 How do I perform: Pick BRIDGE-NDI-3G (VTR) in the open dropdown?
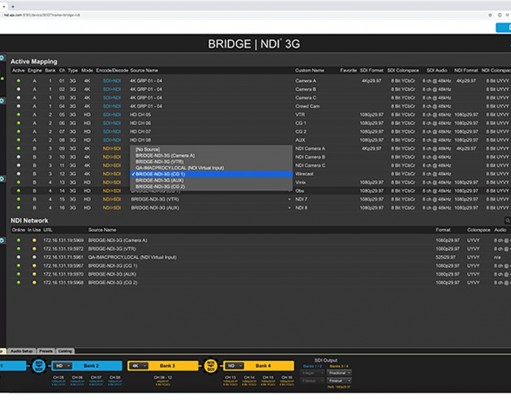(x=211, y=162)
